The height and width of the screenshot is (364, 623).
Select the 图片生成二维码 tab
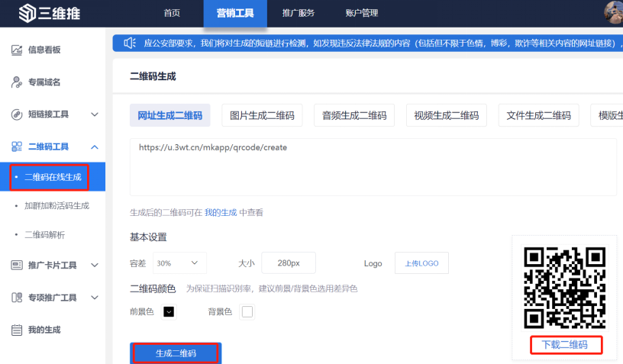(x=262, y=115)
